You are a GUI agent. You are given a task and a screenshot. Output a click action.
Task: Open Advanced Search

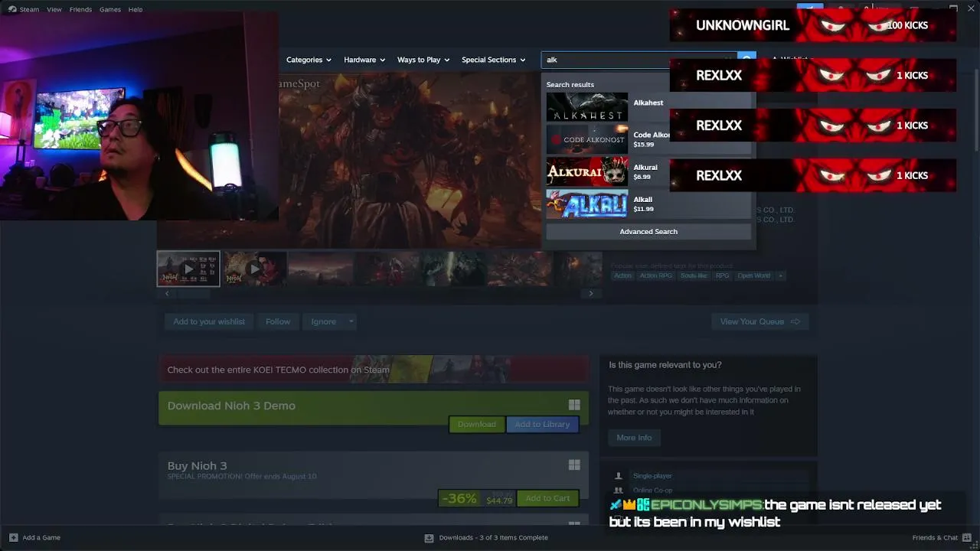tap(648, 232)
